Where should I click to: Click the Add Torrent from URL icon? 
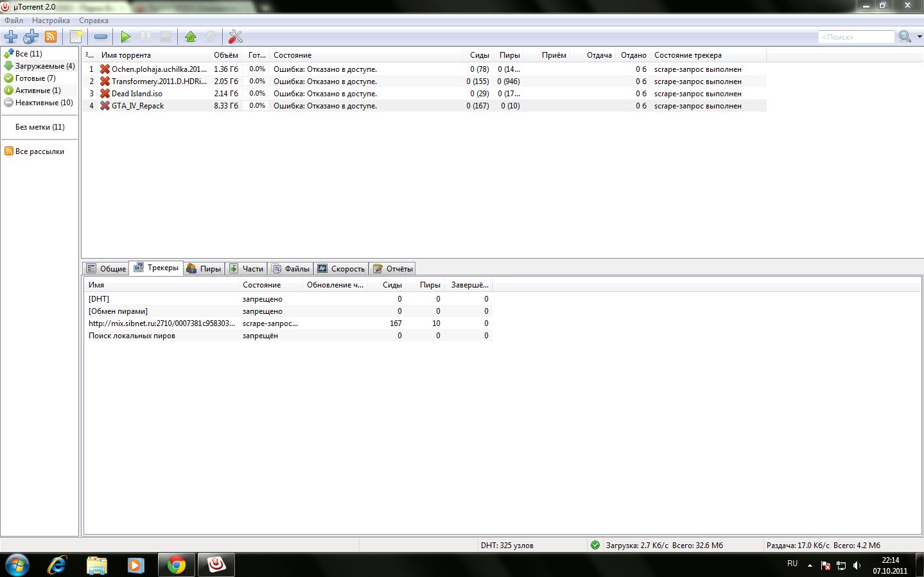[x=31, y=37]
